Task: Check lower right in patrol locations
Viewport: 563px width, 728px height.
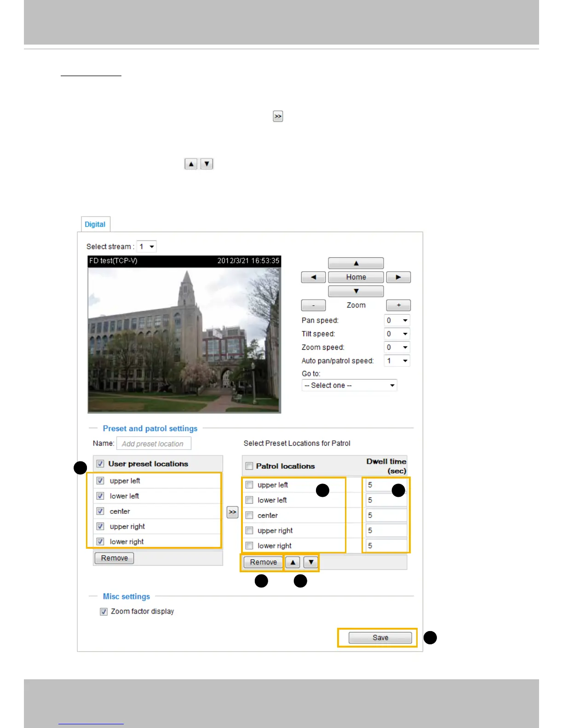Action: click(x=249, y=546)
